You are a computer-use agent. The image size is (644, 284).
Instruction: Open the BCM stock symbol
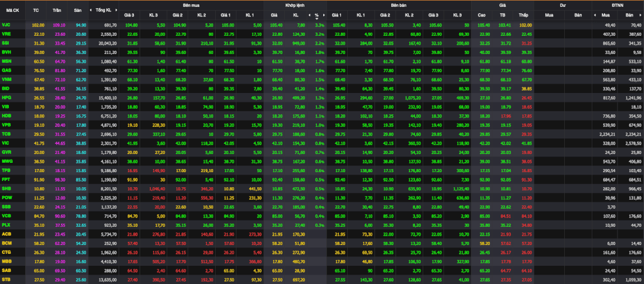pyautogui.click(x=6, y=243)
